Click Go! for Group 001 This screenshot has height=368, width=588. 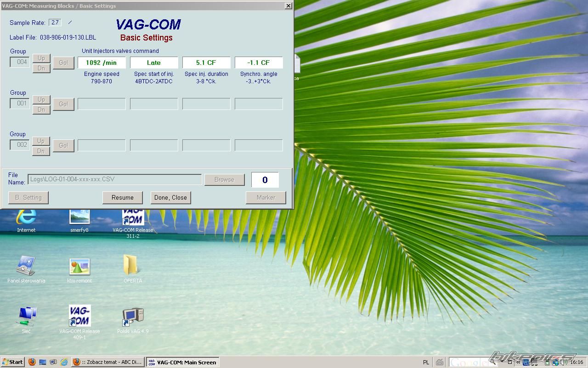pyautogui.click(x=63, y=104)
